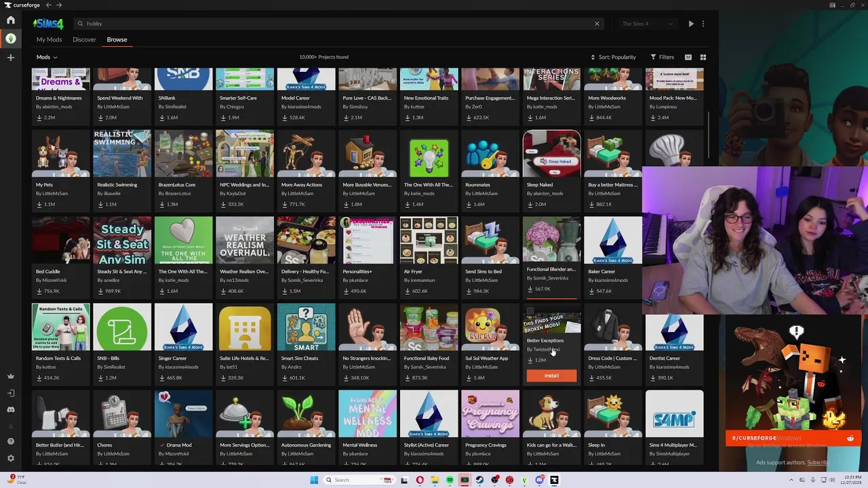Open the Smart Sim Cheats thumbnail

(x=306, y=327)
